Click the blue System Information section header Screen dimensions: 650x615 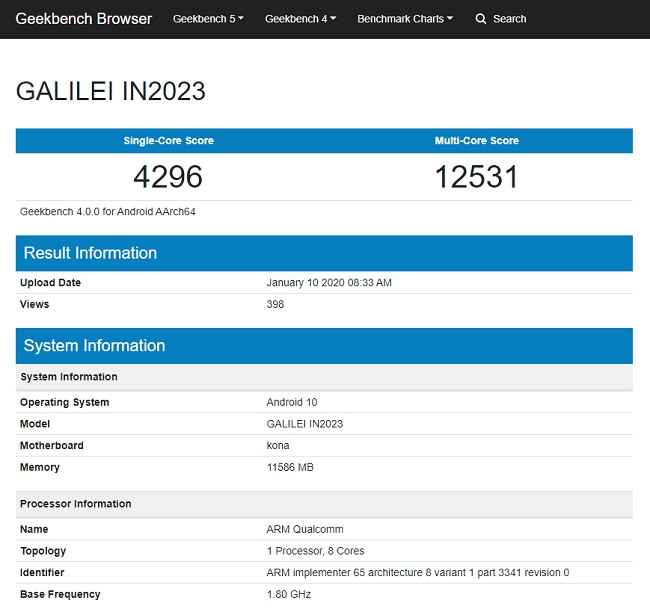pyautogui.click(x=324, y=346)
